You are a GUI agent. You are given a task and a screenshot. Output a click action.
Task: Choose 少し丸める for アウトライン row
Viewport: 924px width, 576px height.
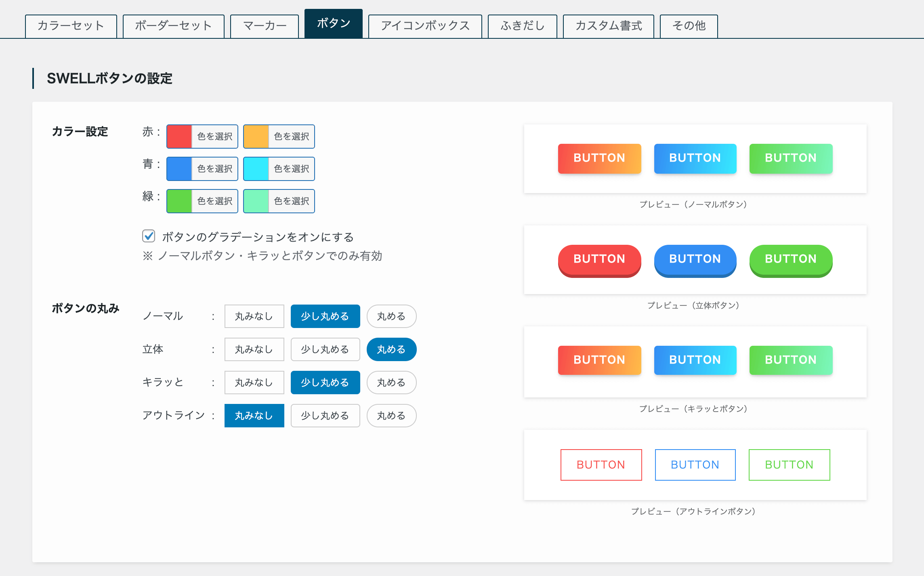[x=325, y=416]
